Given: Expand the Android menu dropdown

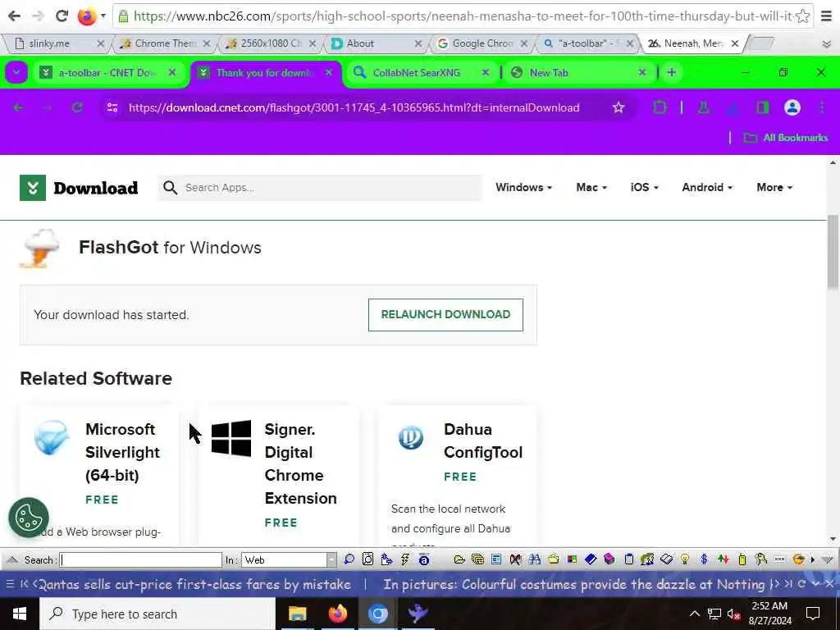Looking at the screenshot, I should click(707, 188).
